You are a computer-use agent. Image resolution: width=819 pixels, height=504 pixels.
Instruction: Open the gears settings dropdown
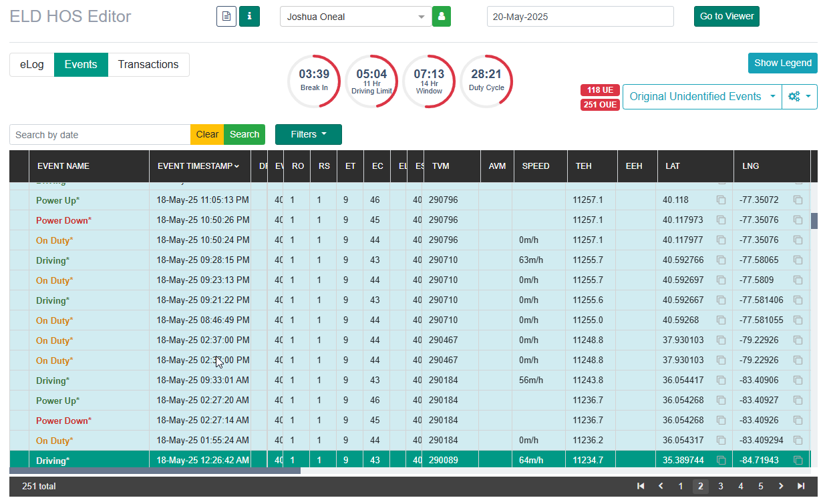point(800,97)
